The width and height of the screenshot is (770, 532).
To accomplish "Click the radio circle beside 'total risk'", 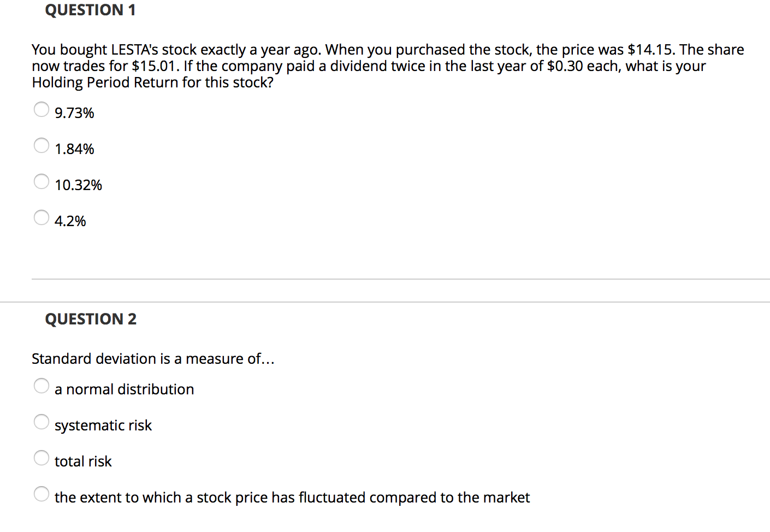I will (x=42, y=458).
